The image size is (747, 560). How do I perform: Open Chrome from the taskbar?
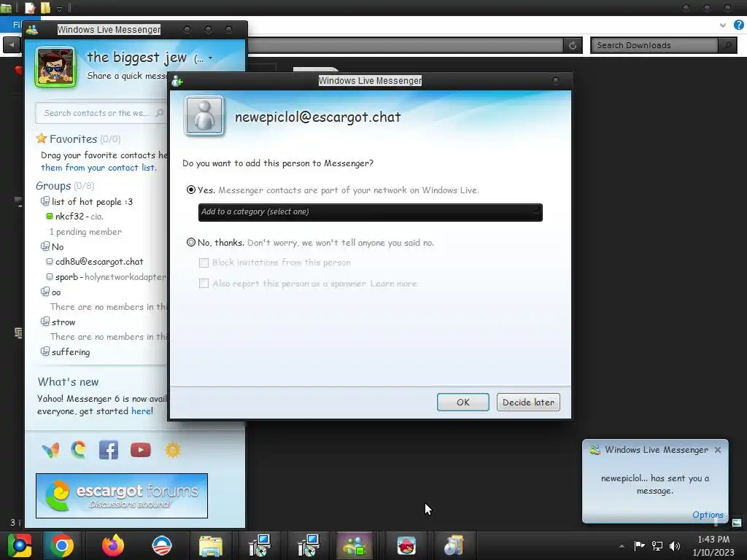(x=61, y=545)
